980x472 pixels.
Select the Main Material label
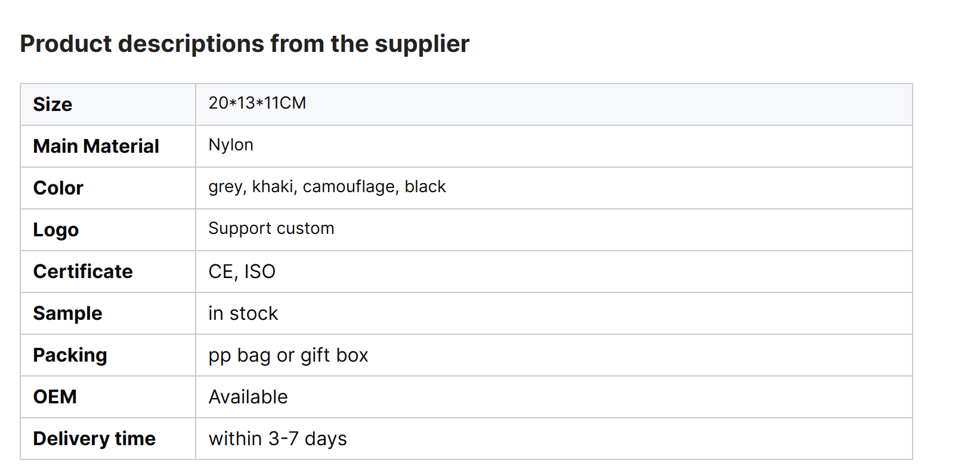point(96,146)
